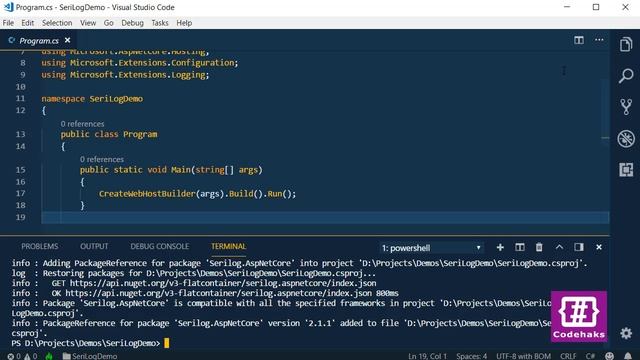
Task: Click Ln 19, Col 1 cursor position
Action: [x=427, y=356]
